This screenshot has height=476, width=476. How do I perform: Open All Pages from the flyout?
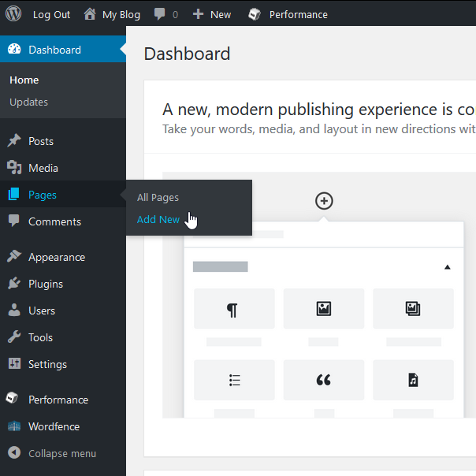(x=158, y=198)
